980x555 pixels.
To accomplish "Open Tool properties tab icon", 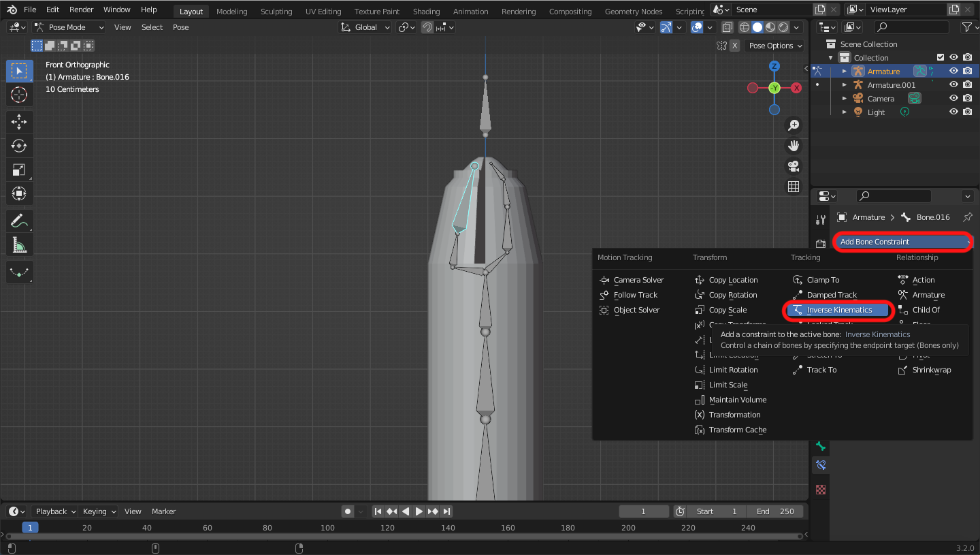I will (821, 219).
